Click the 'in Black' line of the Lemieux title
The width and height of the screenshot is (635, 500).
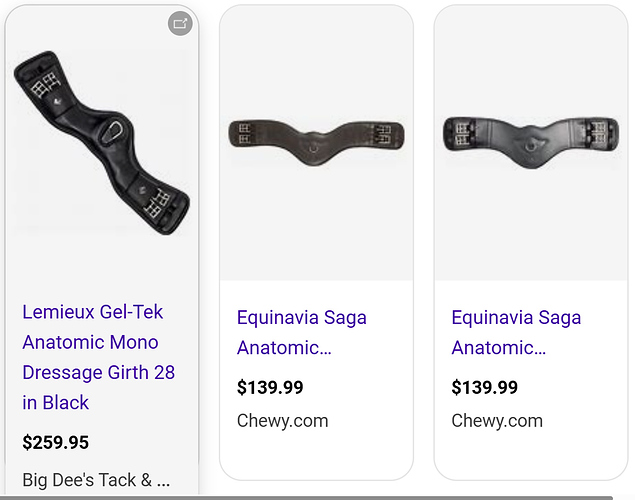[55, 403]
